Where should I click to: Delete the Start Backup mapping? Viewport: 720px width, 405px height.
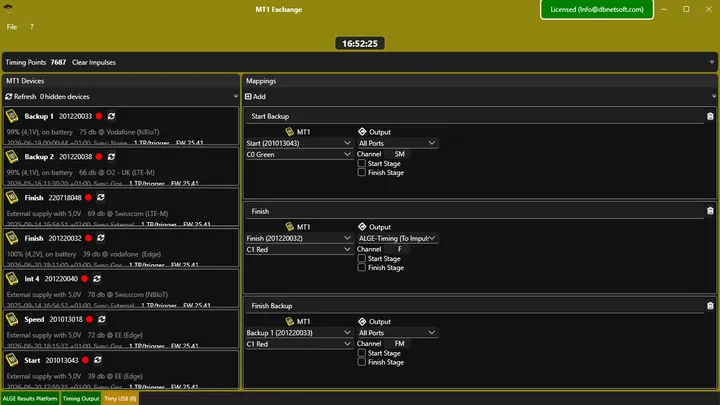[x=710, y=116]
